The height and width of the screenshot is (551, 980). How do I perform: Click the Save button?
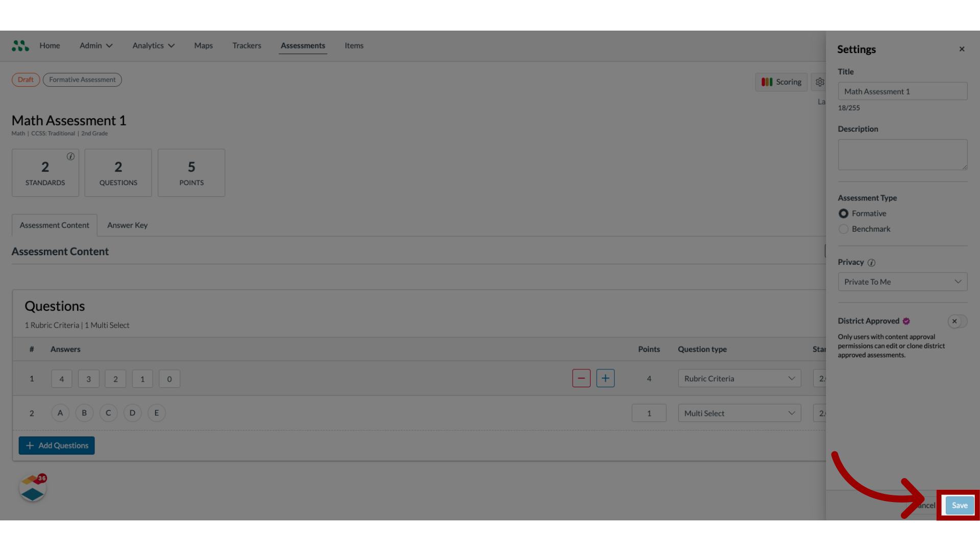pyautogui.click(x=959, y=505)
